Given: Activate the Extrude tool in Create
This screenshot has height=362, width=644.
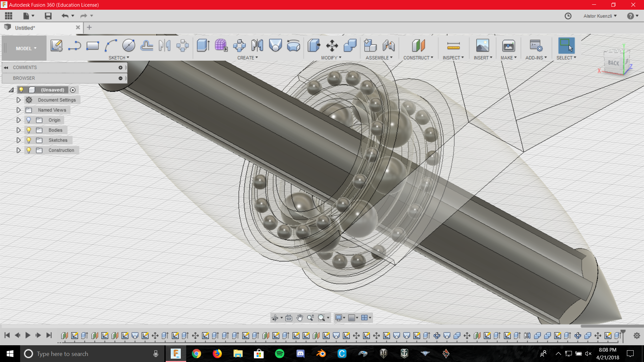Looking at the screenshot, I should tap(203, 46).
